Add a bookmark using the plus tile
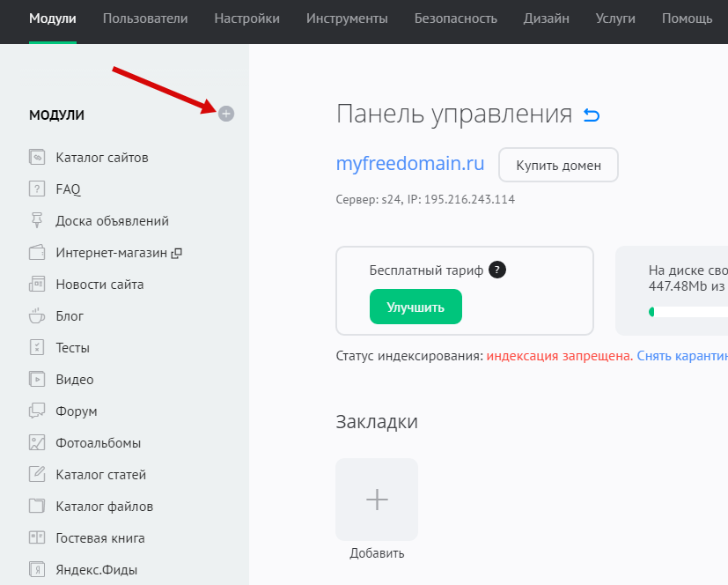The width and height of the screenshot is (728, 585). tap(377, 500)
